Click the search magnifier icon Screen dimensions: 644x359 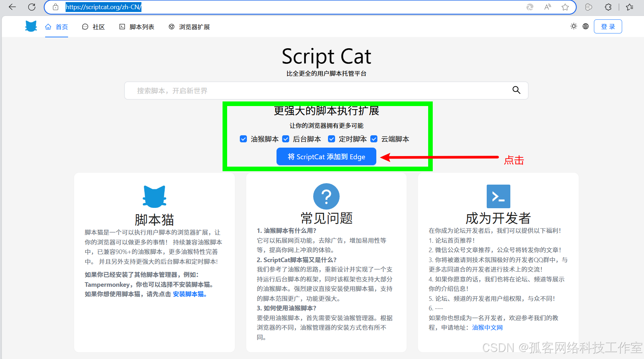tap(516, 90)
